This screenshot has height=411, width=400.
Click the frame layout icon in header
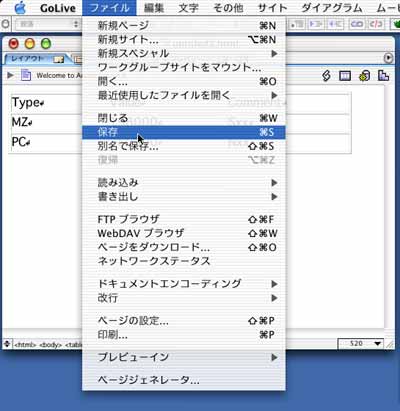[x=345, y=76]
